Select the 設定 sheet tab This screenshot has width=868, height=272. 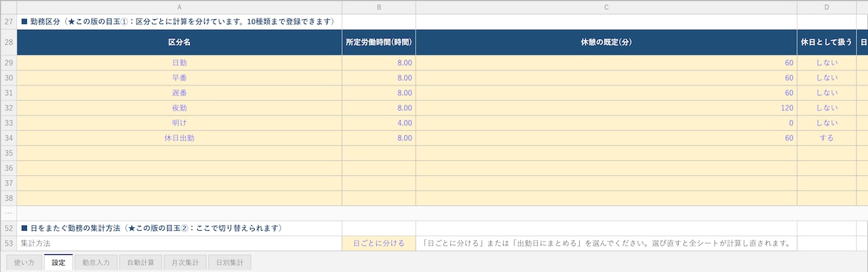point(58,262)
